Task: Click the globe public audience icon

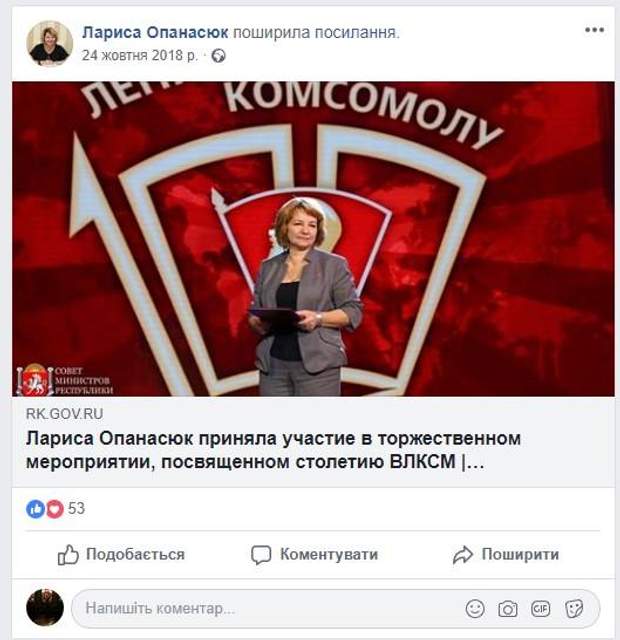Action: click(218, 56)
